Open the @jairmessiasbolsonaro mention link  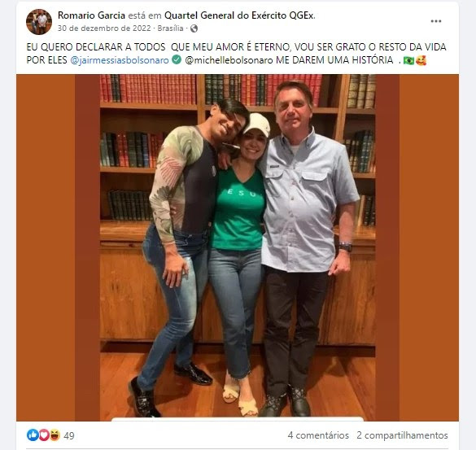(x=120, y=60)
